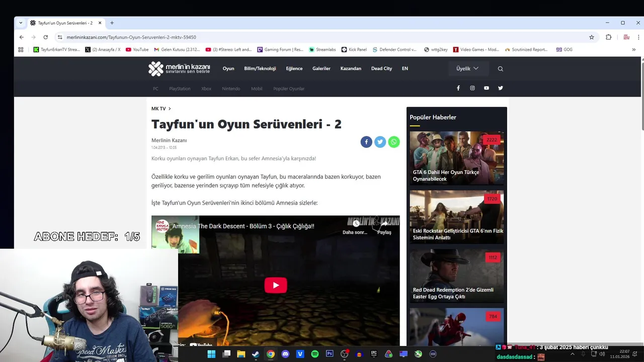The width and height of the screenshot is (644, 362).
Task: Open the Gelen Kutusu Gmail bookmark
Action: pos(177,50)
